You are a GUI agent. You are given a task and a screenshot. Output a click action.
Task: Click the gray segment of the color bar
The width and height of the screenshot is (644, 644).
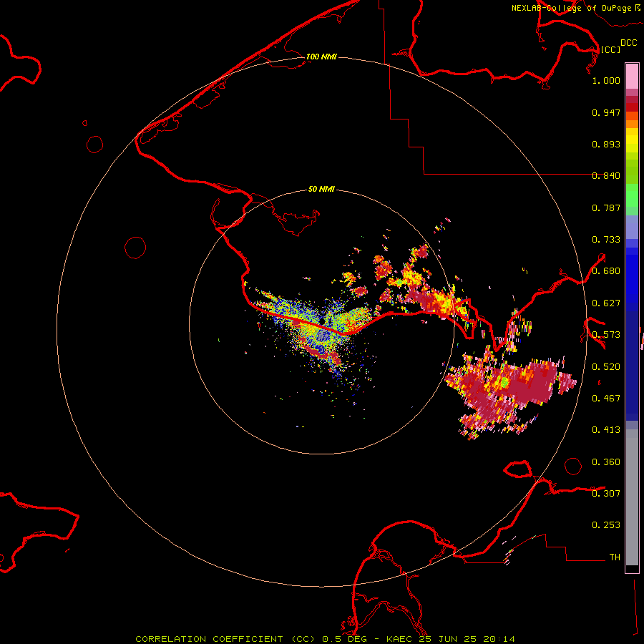[x=632, y=497]
